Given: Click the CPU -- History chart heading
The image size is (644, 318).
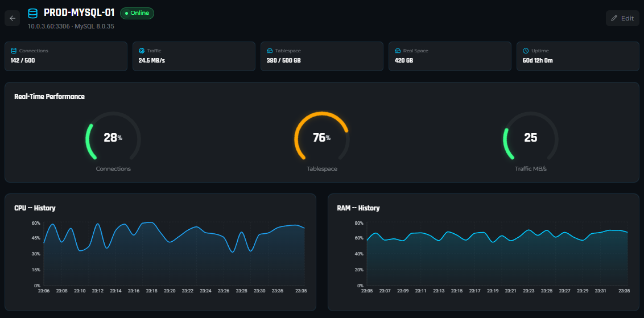Looking at the screenshot, I should pos(35,208).
